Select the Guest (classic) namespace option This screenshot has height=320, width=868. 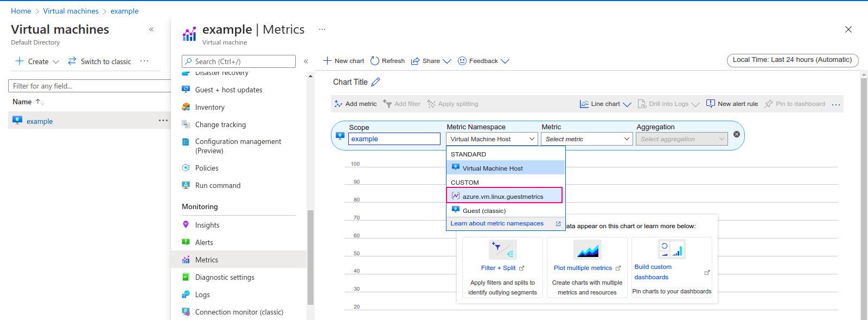(x=506, y=210)
